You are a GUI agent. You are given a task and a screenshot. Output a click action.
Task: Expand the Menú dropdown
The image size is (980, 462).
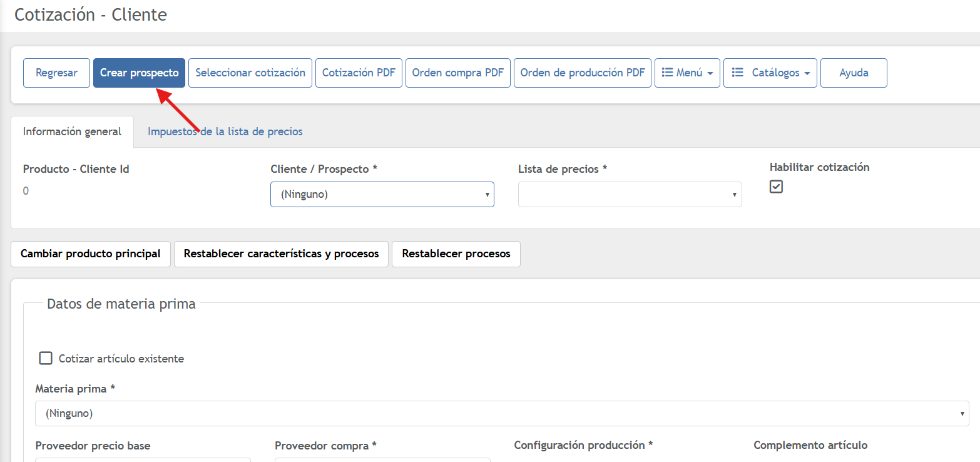[x=687, y=73]
